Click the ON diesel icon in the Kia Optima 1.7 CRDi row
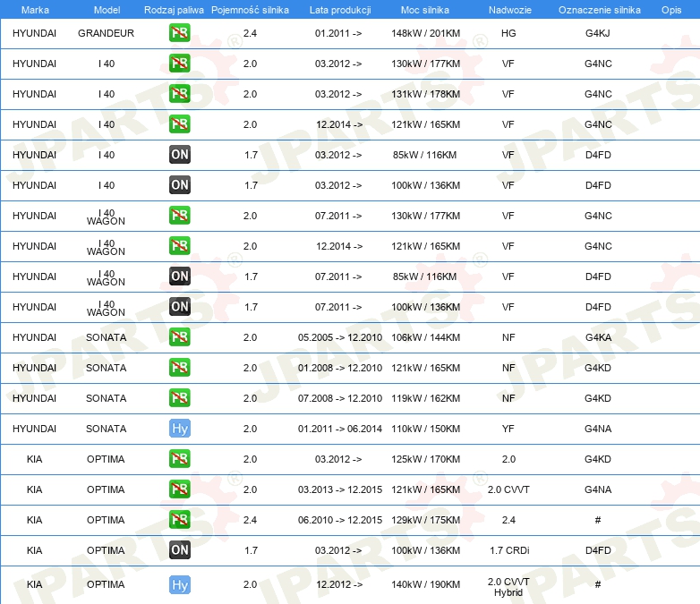The height and width of the screenshot is (604, 700). (x=180, y=550)
